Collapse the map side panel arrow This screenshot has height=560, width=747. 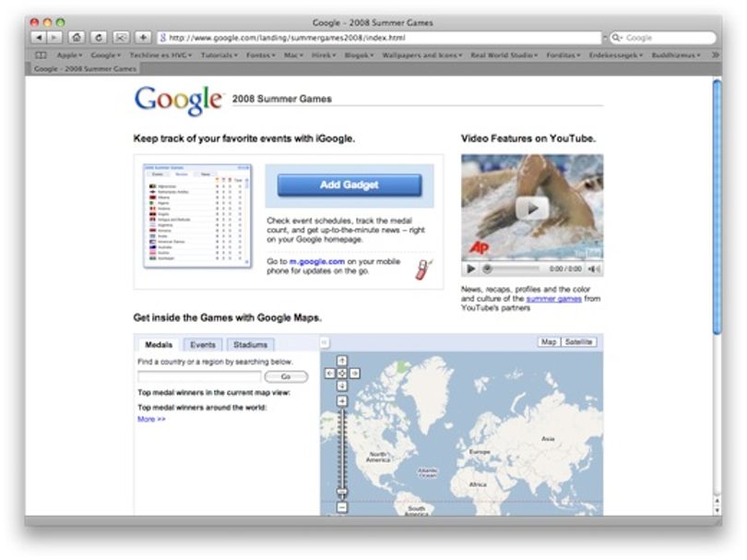324,342
